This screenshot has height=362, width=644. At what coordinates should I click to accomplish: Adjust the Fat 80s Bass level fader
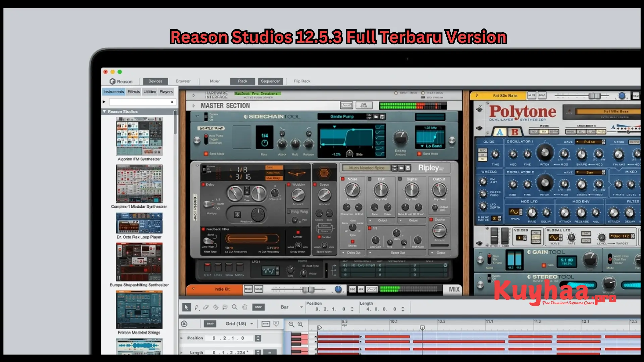point(595,96)
